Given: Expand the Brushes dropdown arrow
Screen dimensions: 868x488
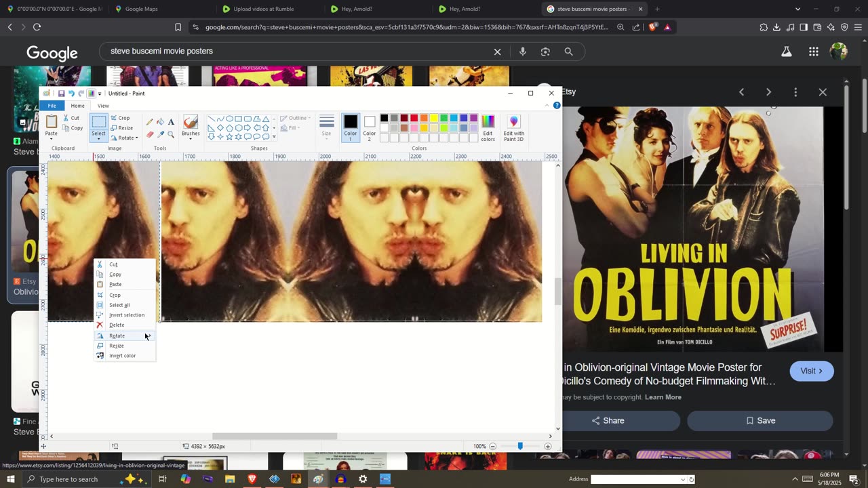Looking at the screenshot, I should click(191, 138).
